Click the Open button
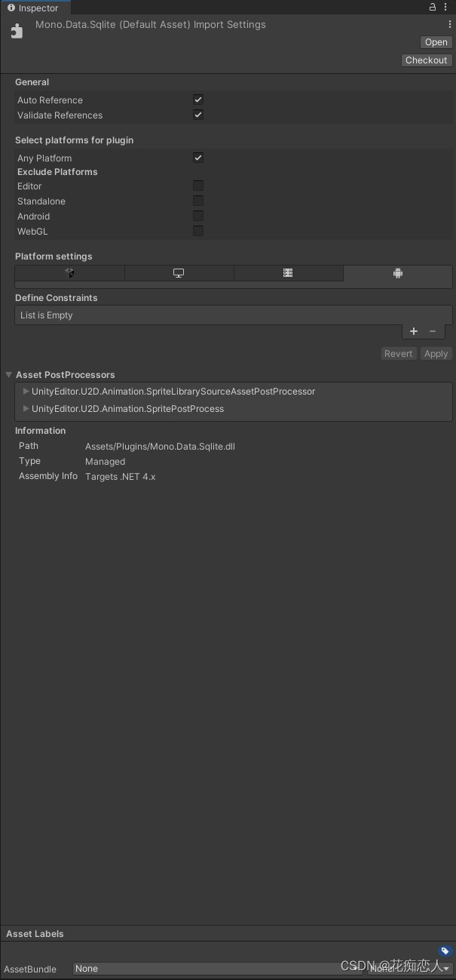The width and height of the screenshot is (456, 980). tap(436, 42)
